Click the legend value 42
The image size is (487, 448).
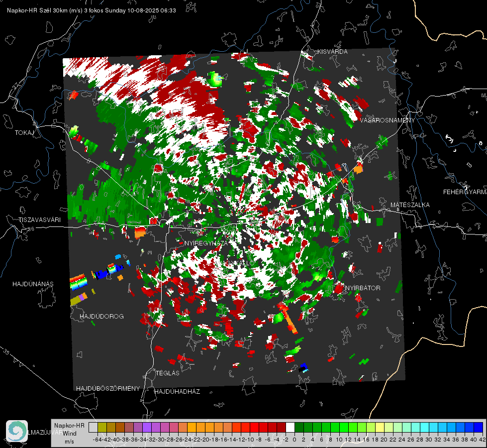(483, 440)
